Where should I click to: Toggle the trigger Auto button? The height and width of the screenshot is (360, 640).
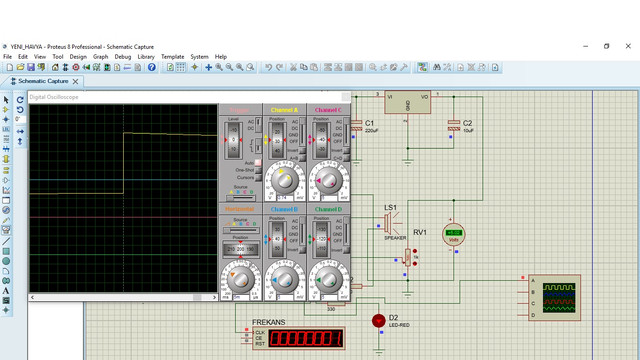[x=258, y=162]
